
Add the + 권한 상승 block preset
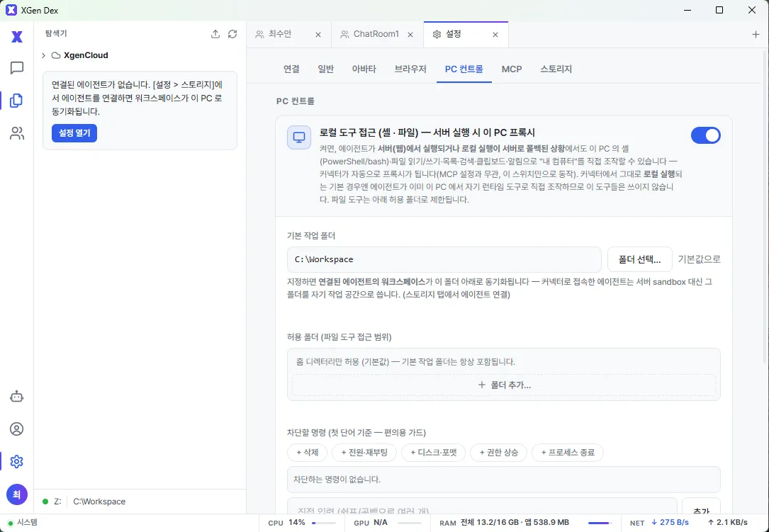pyautogui.click(x=499, y=453)
